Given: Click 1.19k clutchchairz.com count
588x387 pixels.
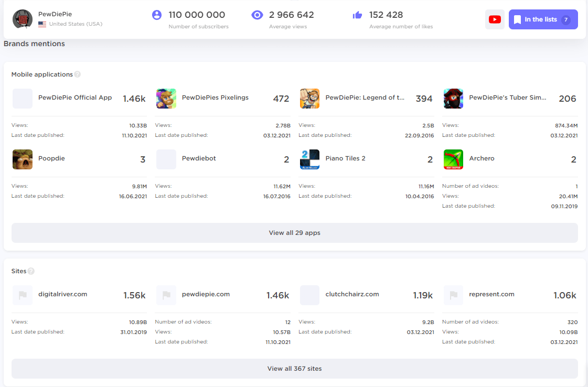Looking at the screenshot, I should [x=423, y=296].
